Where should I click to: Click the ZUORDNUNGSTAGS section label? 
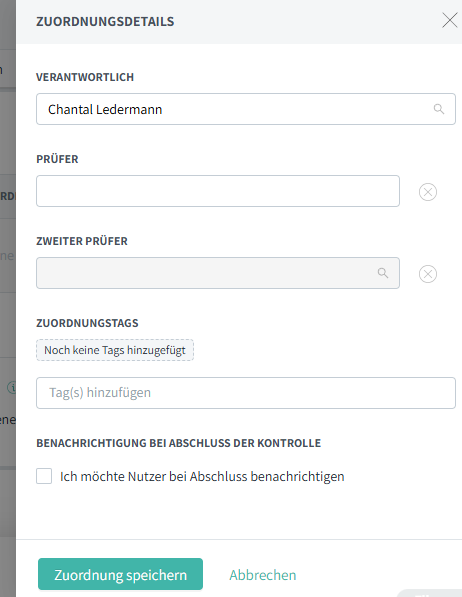click(x=87, y=323)
